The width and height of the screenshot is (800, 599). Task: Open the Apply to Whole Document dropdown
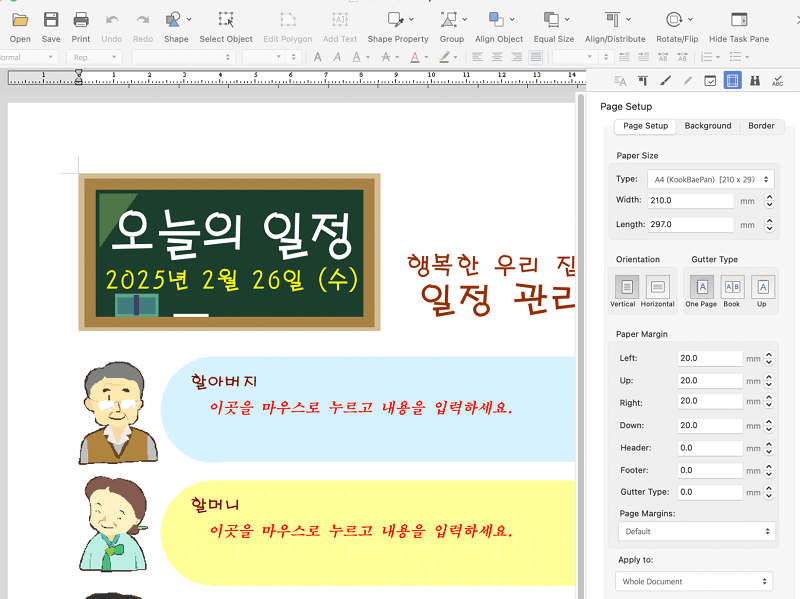coord(693,580)
